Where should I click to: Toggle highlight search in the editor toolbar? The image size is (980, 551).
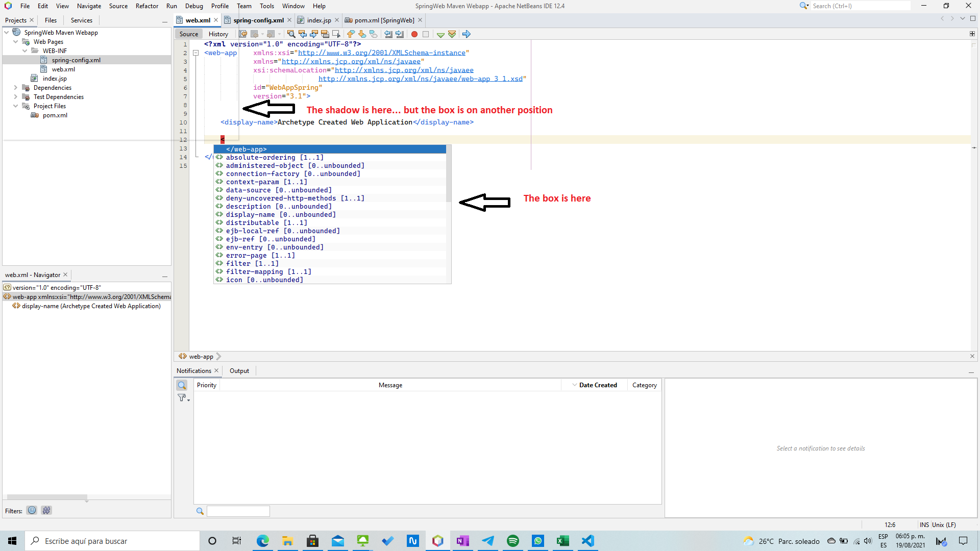[x=325, y=34]
